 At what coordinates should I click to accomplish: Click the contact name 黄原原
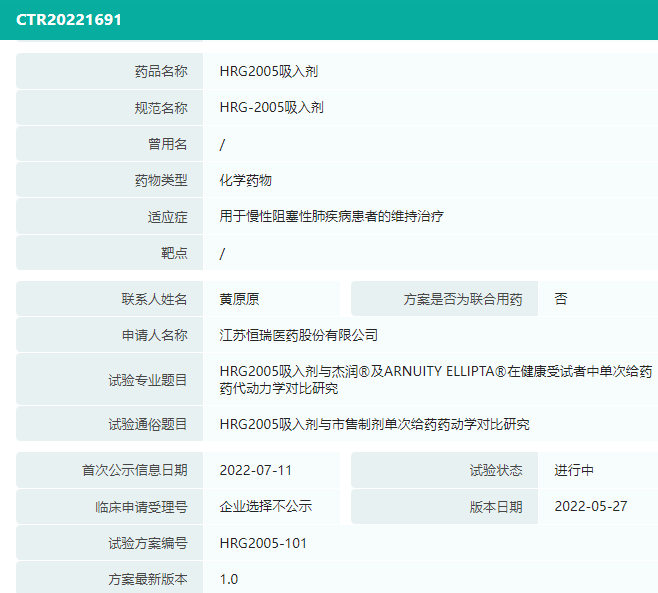(239, 299)
